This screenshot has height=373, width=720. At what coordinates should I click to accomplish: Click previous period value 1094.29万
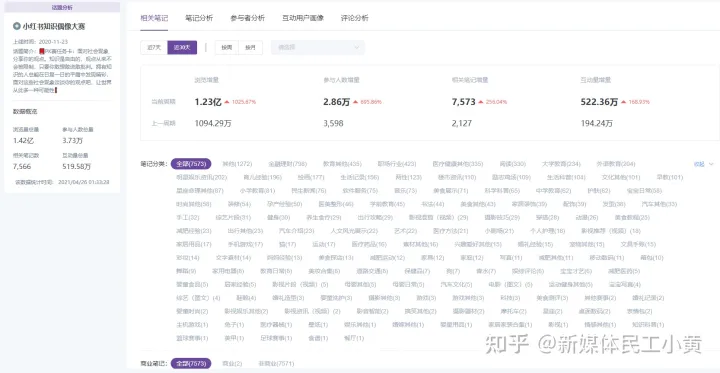click(x=213, y=123)
